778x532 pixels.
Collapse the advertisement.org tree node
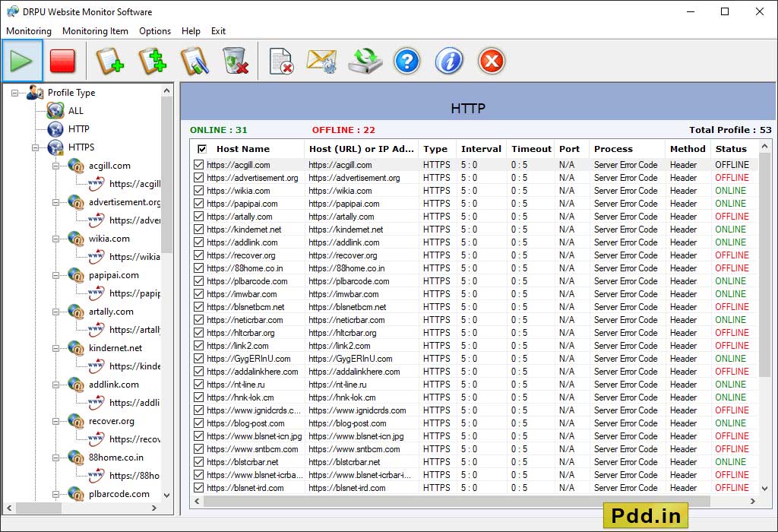pyautogui.click(x=55, y=202)
